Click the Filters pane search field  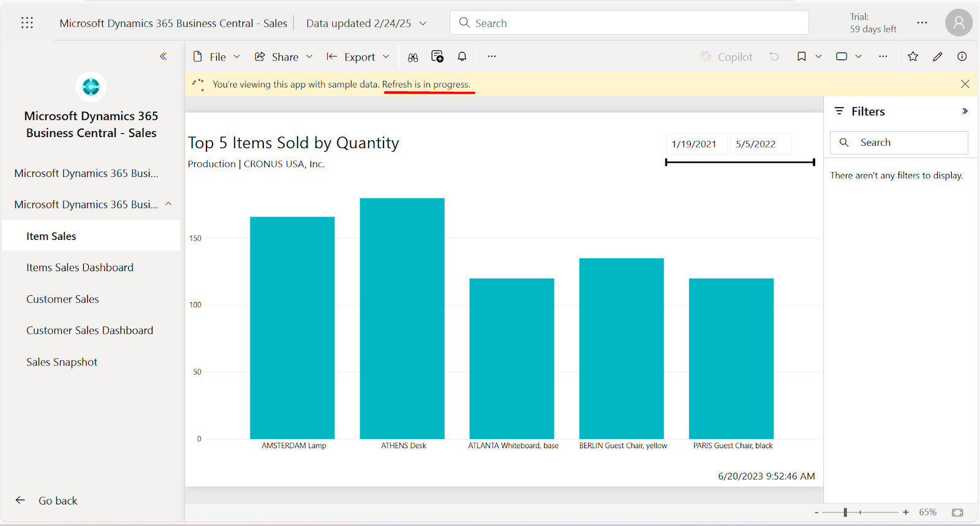(x=899, y=143)
